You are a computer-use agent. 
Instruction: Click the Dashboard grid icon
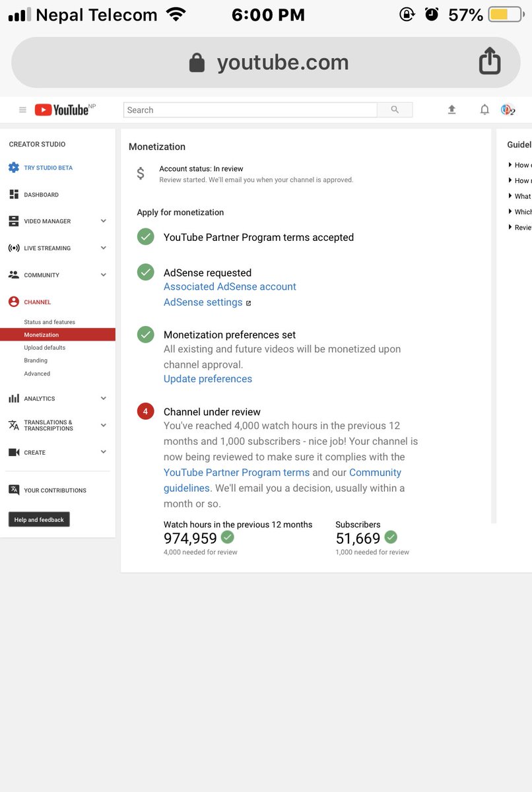pyautogui.click(x=14, y=195)
